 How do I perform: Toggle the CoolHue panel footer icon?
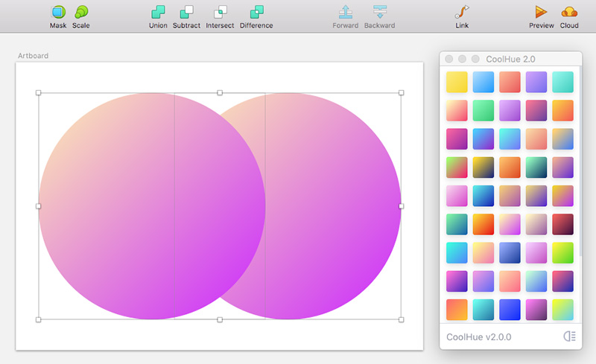(569, 336)
